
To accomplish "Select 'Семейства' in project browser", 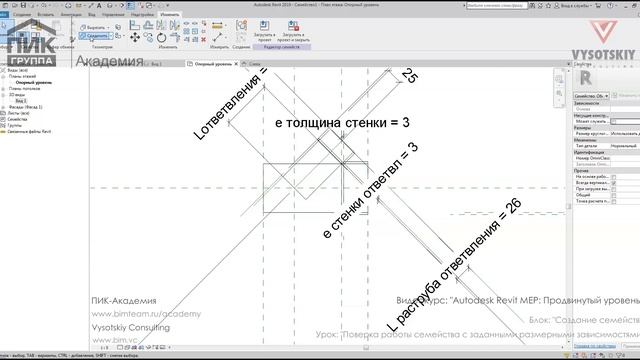I will tap(17, 119).
